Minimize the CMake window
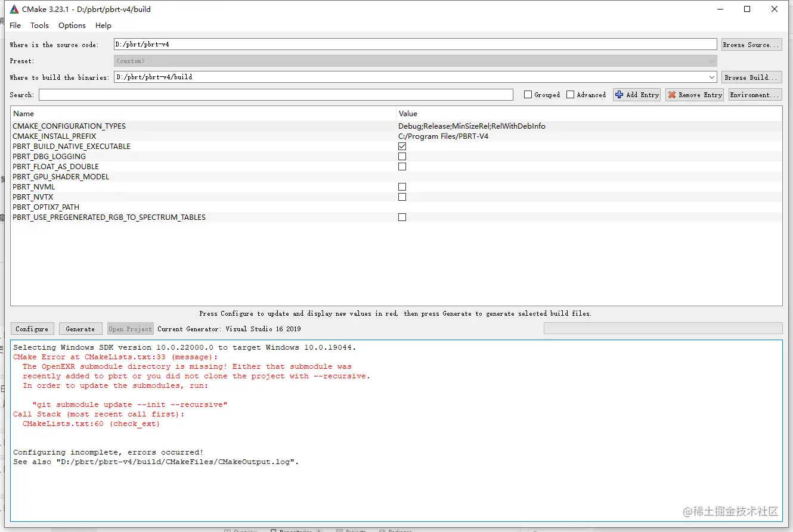 (720, 9)
